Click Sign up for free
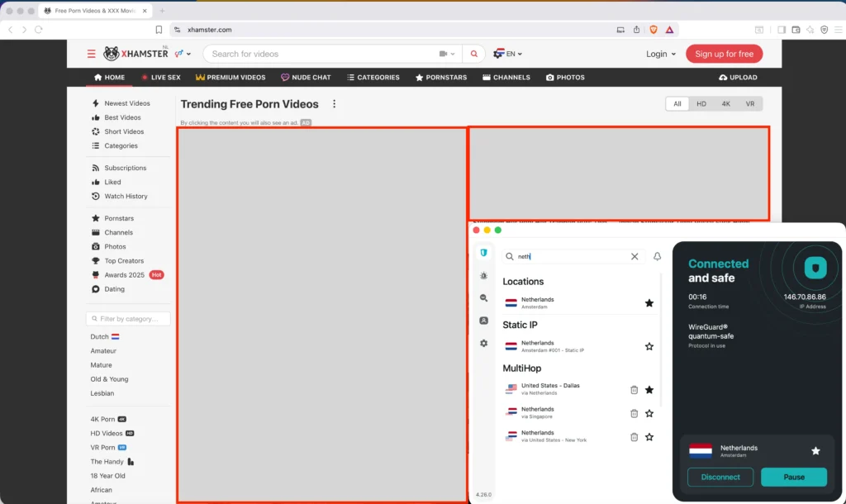846x504 pixels. point(724,53)
